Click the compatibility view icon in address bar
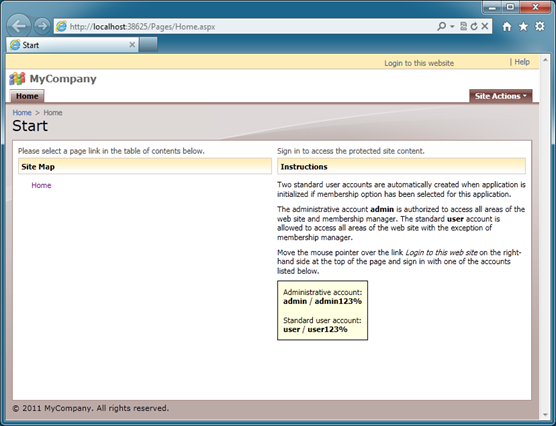This screenshot has width=556, height=426. point(463,26)
